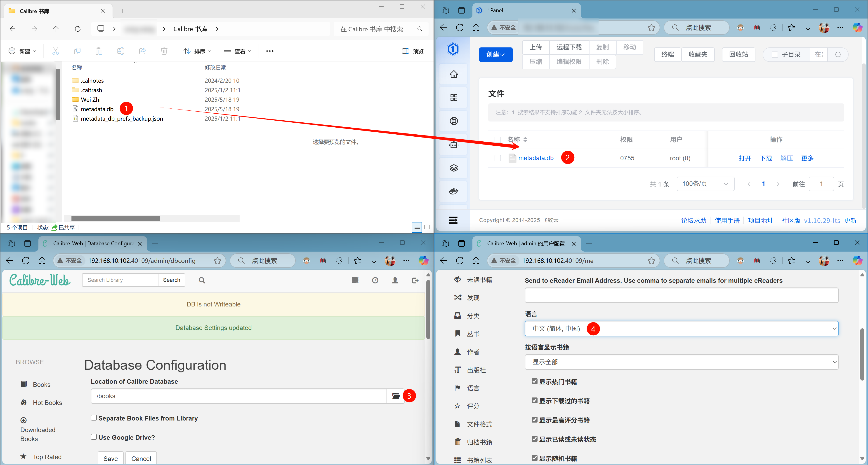Click the Explorer horizontal scrollbar thumb
868x465 pixels.
pos(116,219)
